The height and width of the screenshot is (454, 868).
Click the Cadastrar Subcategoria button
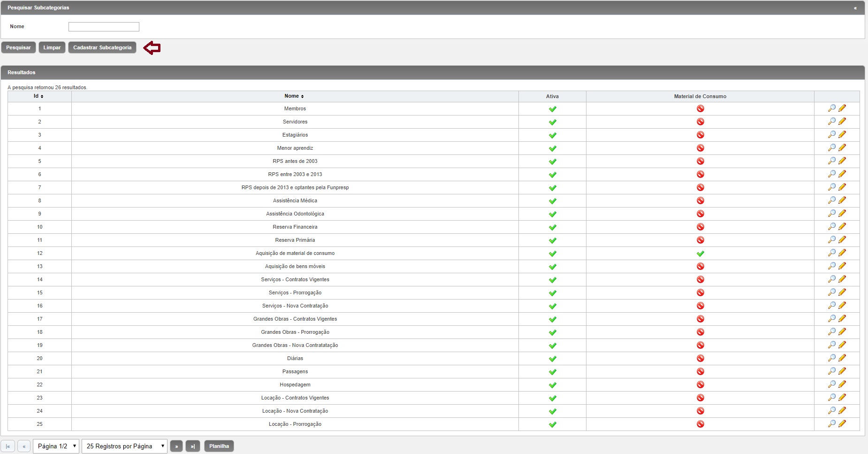(x=102, y=47)
